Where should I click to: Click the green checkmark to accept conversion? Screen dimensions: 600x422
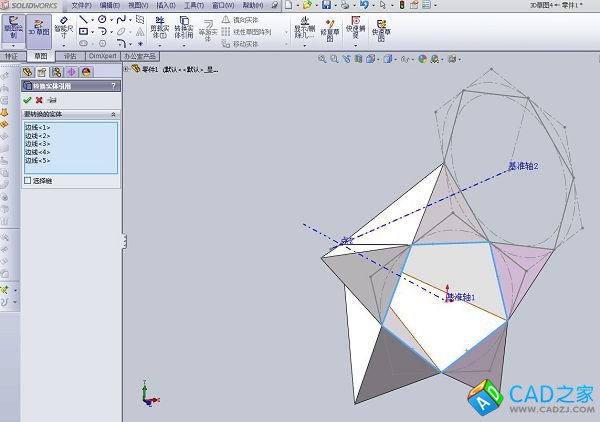point(27,100)
